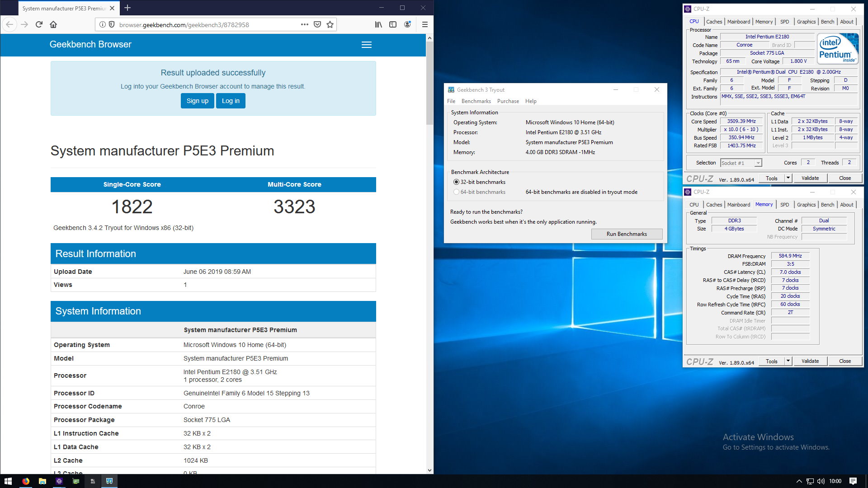Switch to Geekbench 3 on the taskbar
Viewport: 868px width, 488px height.
(109, 481)
